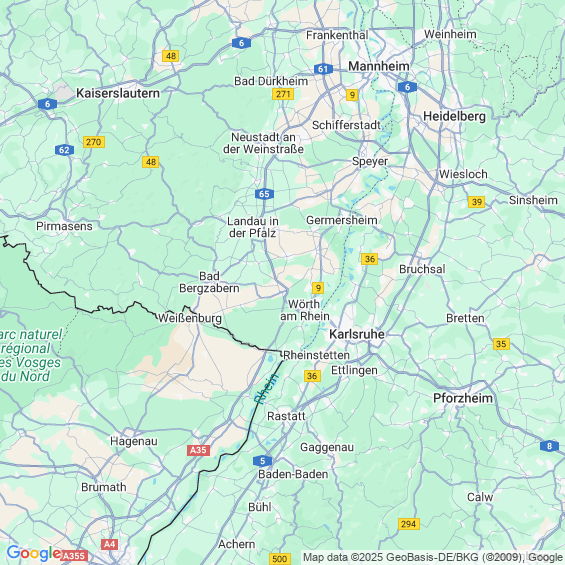Screen dimensions: 565x565
Task: Click the A35 red highway shield
Action: click(198, 450)
